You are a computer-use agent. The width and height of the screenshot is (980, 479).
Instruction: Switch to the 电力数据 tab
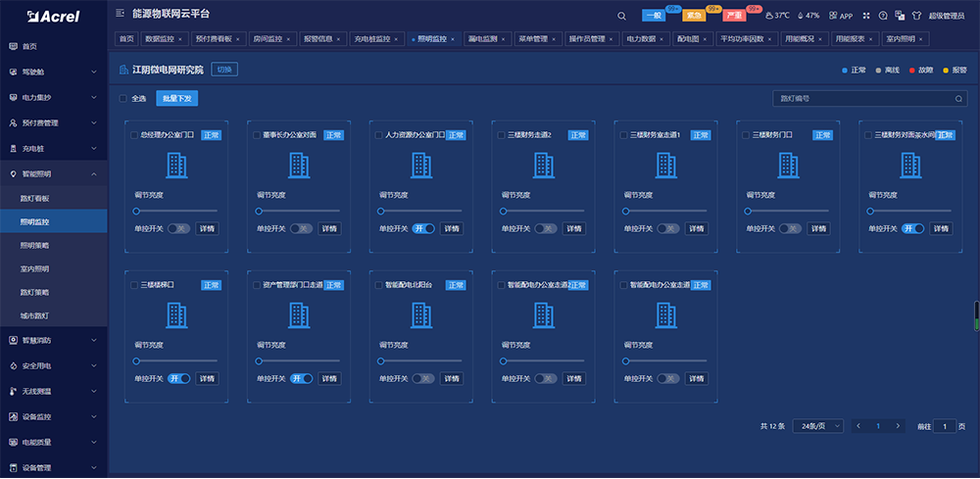644,39
